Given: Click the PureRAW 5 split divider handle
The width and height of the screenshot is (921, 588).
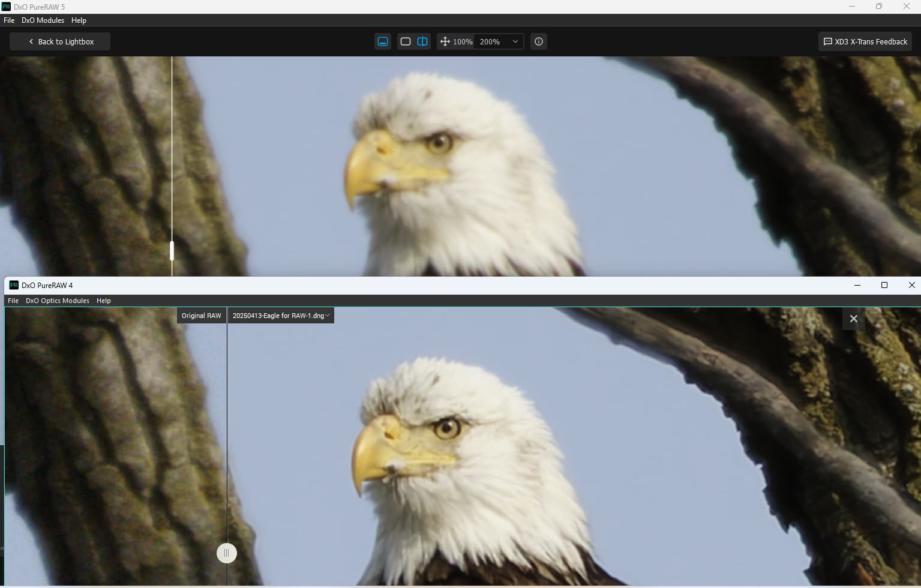Looking at the screenshot, I should click(172, 251).
